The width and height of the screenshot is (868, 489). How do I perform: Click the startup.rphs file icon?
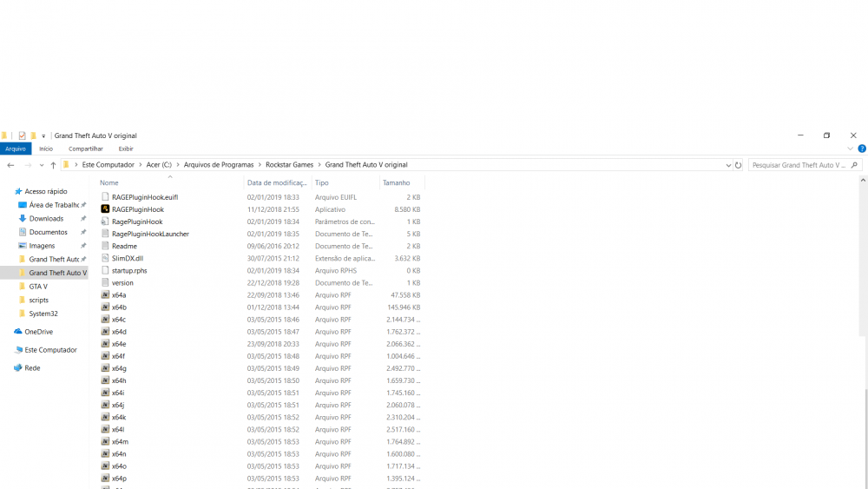105,270
